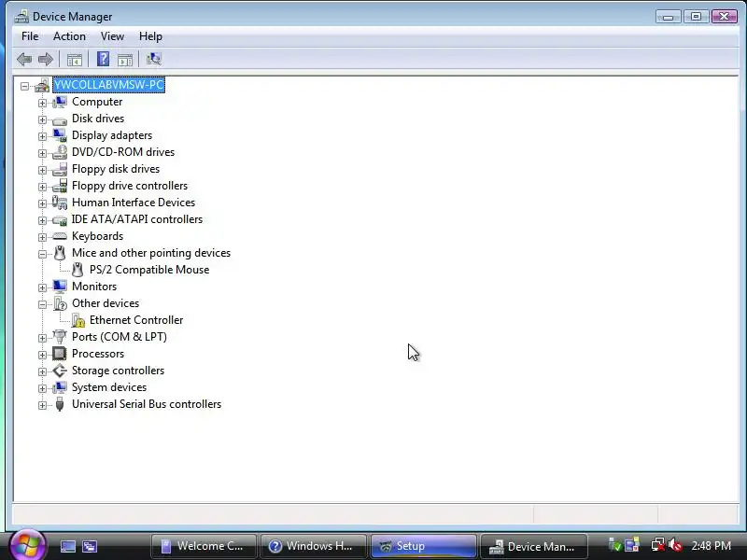Click the Monitors category icon
The width and height of the screenshot is (747, 560).
click(x=60, y=287)
